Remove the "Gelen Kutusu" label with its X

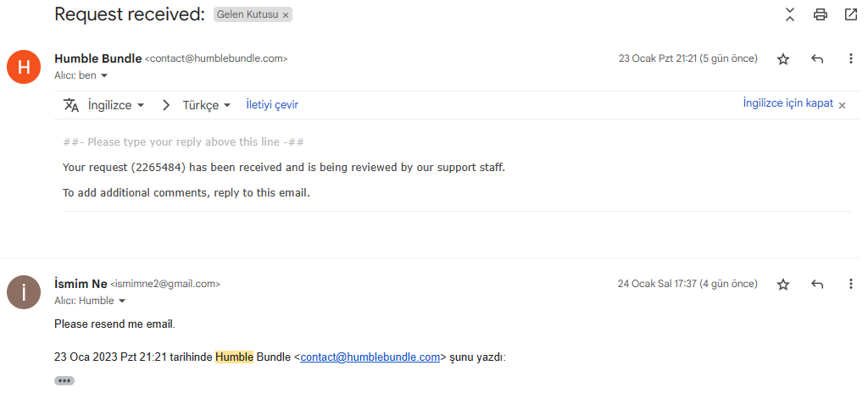pyautogui.click(x=286, y=15)
